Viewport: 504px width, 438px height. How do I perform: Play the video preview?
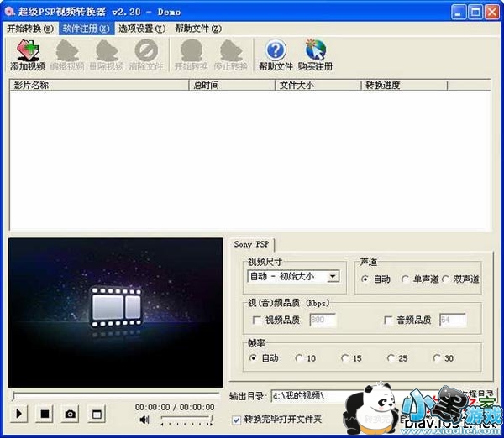pos(18,414)
